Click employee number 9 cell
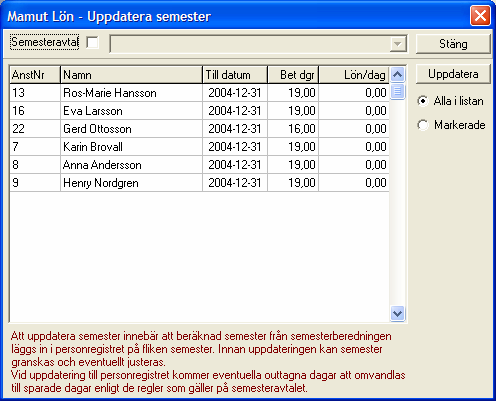This screenshot has height=401, width=496. [35, 183]
